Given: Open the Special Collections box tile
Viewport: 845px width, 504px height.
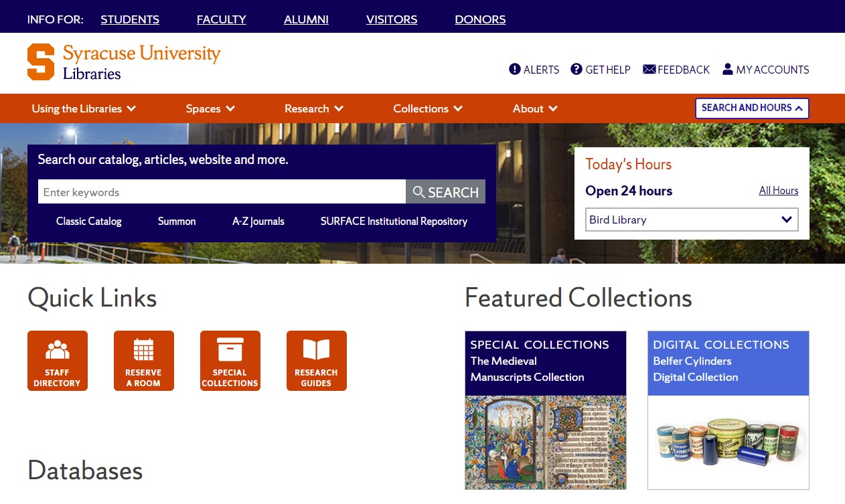Looking at the screenshot, I should coord(230,361).
